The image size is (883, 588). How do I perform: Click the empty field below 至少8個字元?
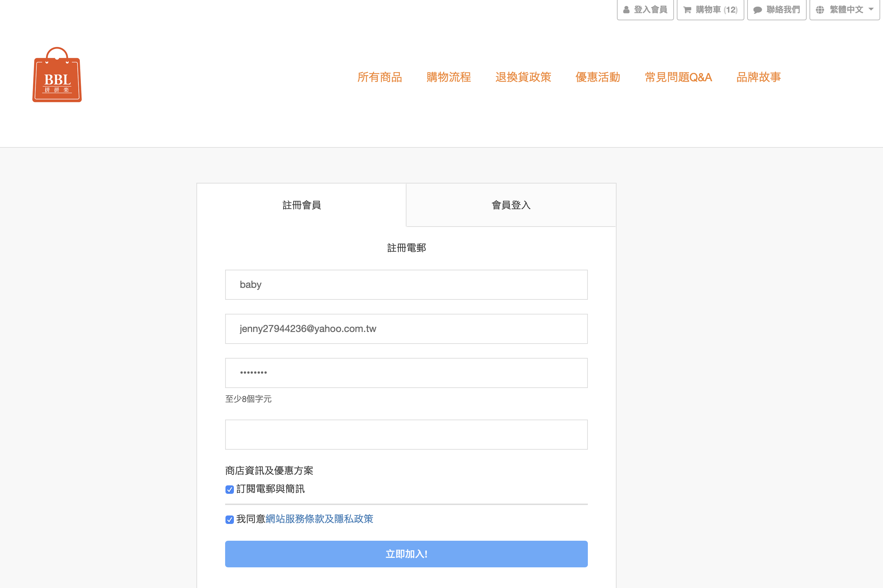tap(406, 435)
